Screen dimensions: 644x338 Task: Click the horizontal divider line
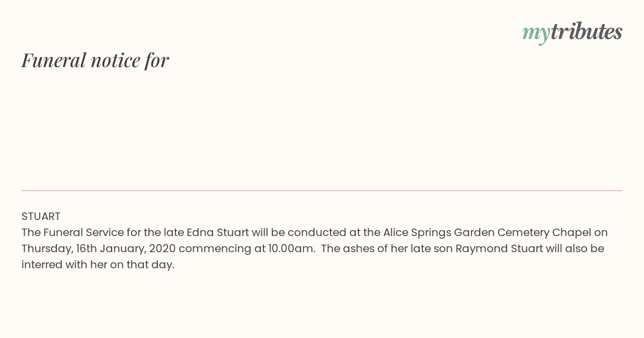(x=322, y=190)
